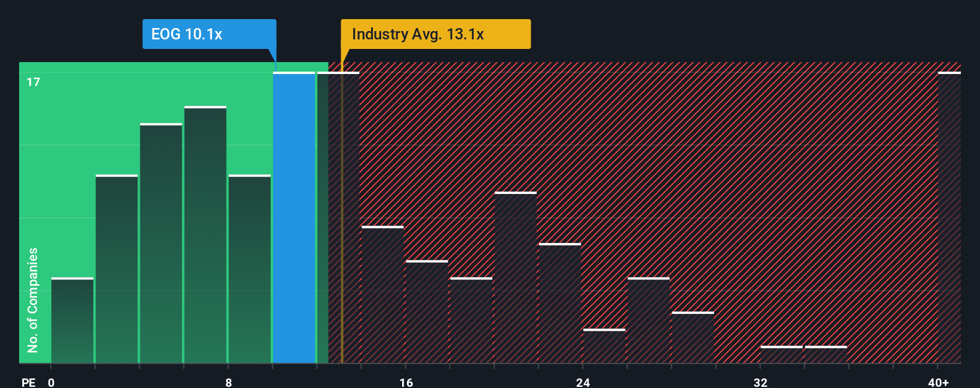Click the No. of Companies axis title
This screenshot has height=388, width=980.
pyautogui.click(x=33, y=300)
